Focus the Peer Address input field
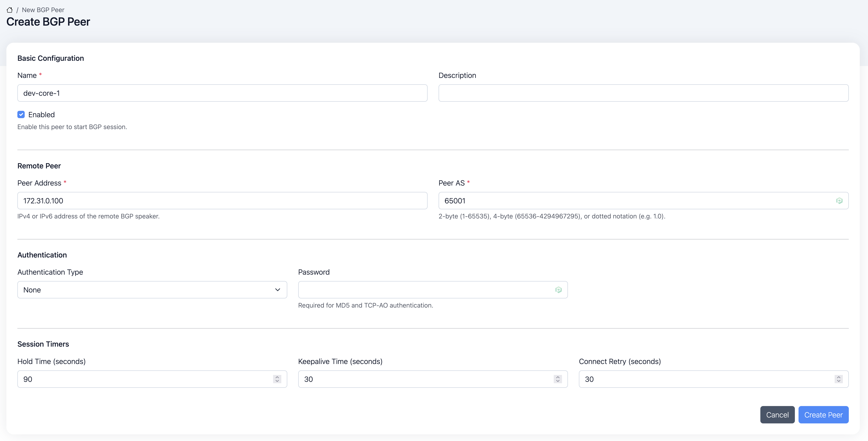 pyautogui.click(x=222, y=201)
